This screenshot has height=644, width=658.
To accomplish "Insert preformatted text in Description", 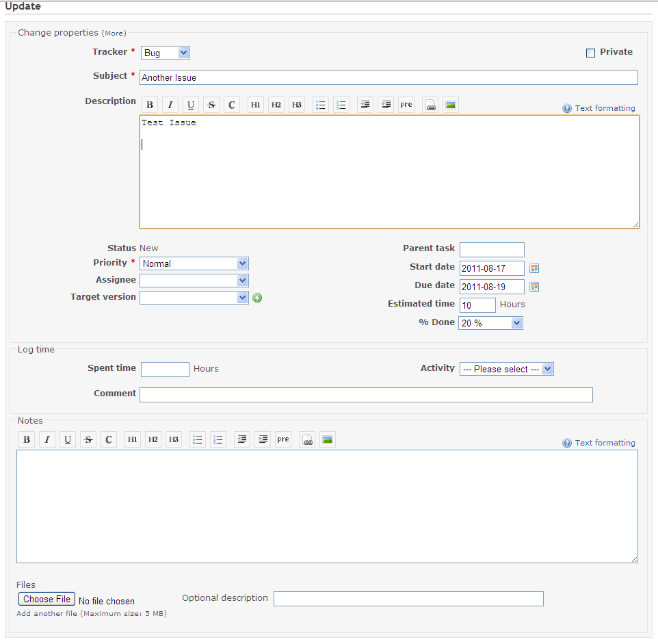I will pyautogui.click(x=406, y=105).
